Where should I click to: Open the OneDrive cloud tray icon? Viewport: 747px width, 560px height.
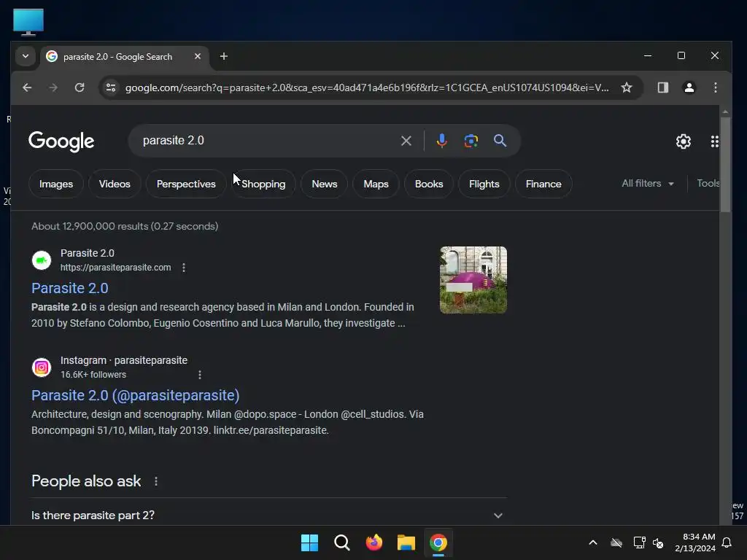tap(616, 542)
